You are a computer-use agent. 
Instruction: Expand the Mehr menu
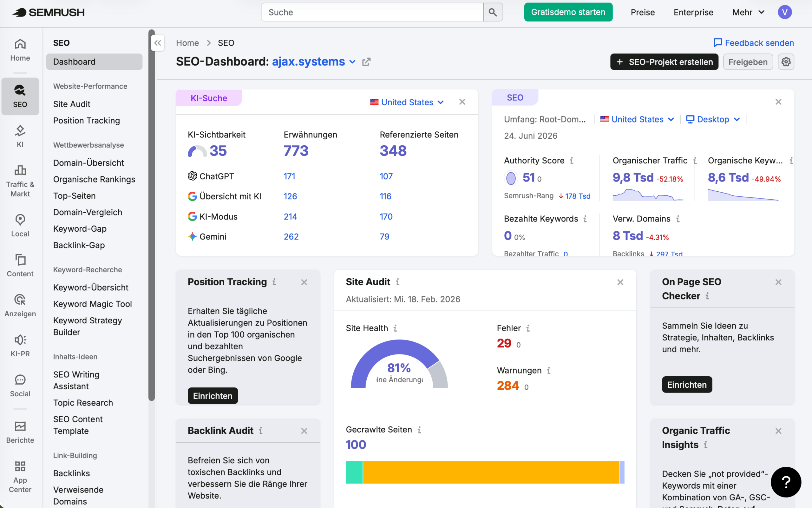[x=748, y=12]
